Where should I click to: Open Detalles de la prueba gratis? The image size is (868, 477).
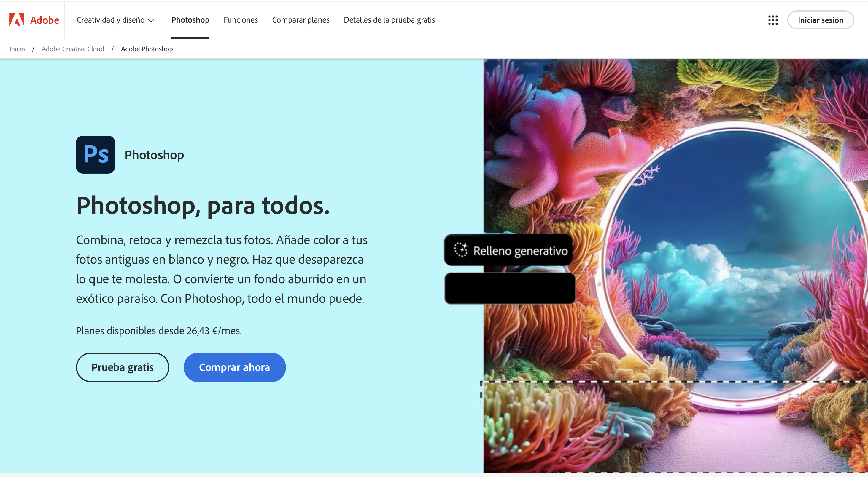pyautogui.click(x=389, y=20)
